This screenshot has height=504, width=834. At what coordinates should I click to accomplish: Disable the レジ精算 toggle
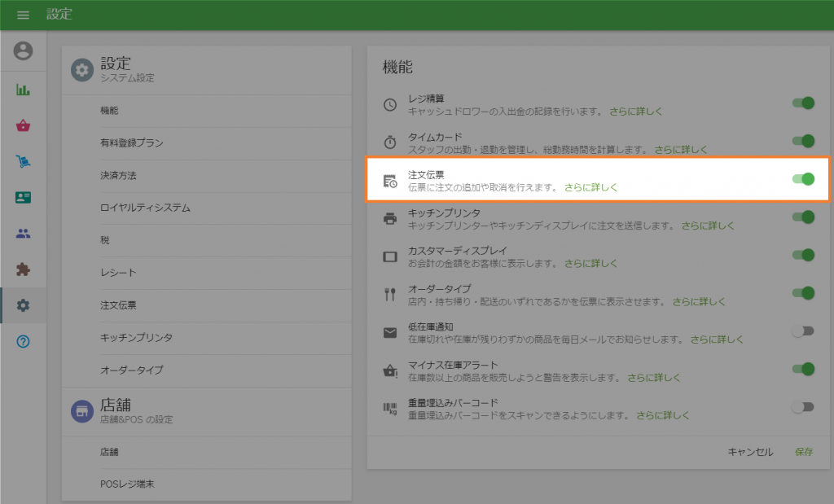[x=803, y=103]
